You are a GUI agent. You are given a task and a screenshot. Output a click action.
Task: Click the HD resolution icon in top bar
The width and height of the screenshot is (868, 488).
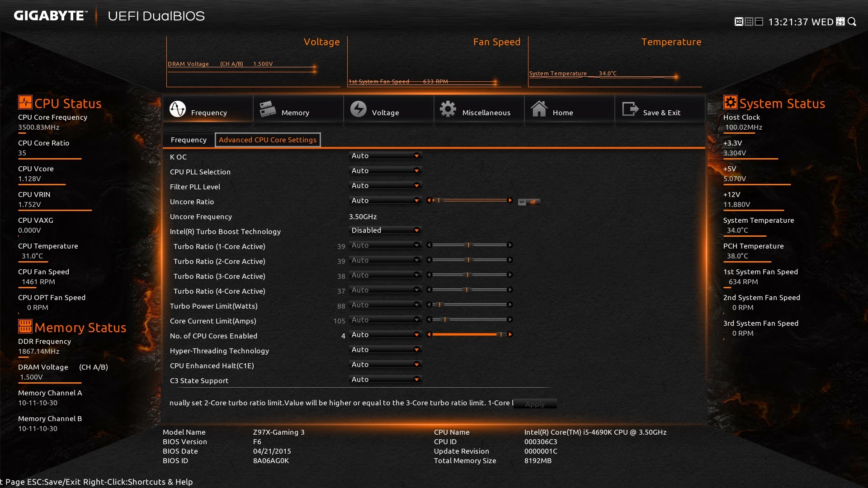739,22
